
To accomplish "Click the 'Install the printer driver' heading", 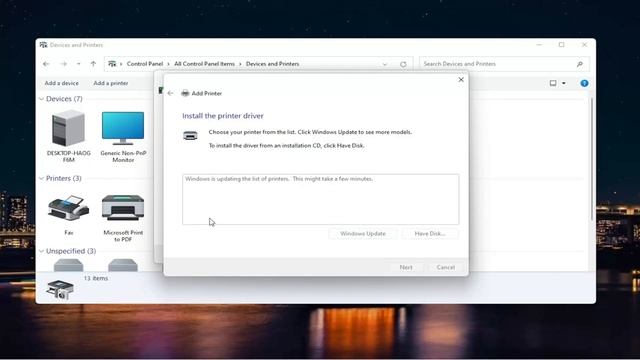I will (x=223, y=116).
